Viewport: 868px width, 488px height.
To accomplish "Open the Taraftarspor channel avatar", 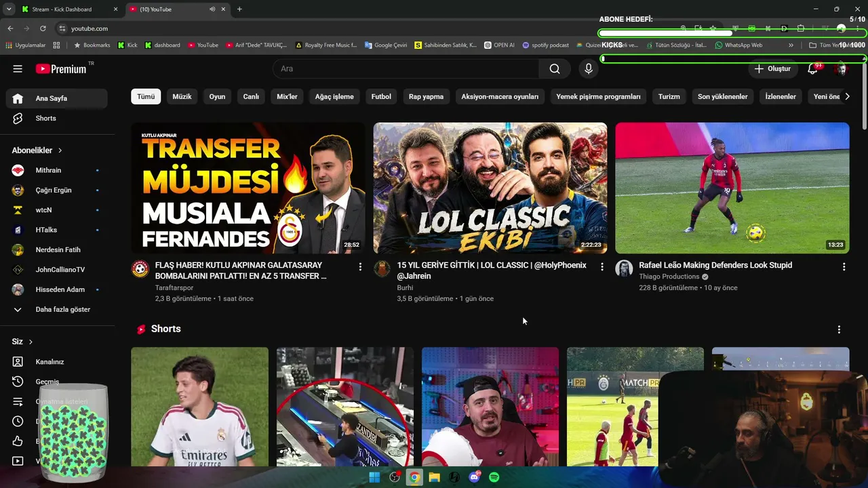I will [x=140, y=269].
